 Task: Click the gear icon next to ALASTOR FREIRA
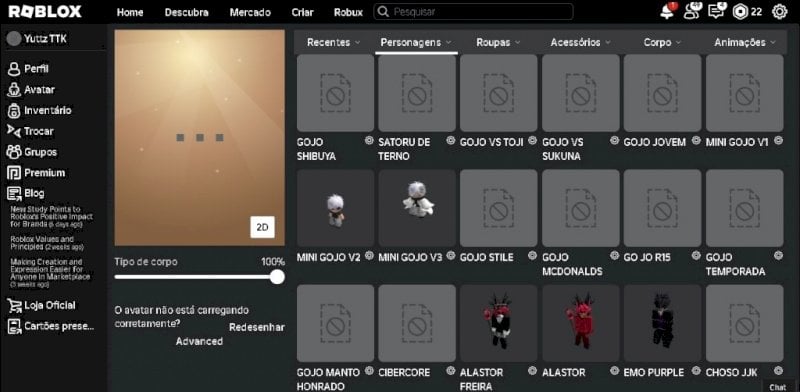pos(533,371)
